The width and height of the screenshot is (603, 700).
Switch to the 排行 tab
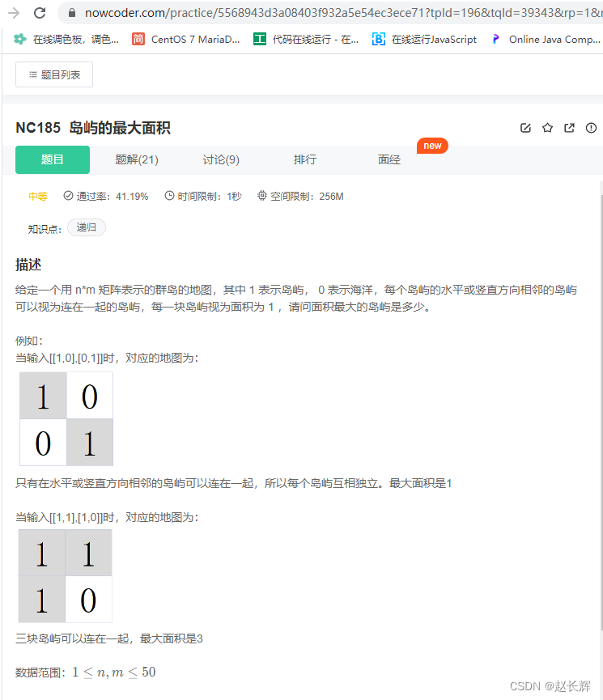point(305,159)
